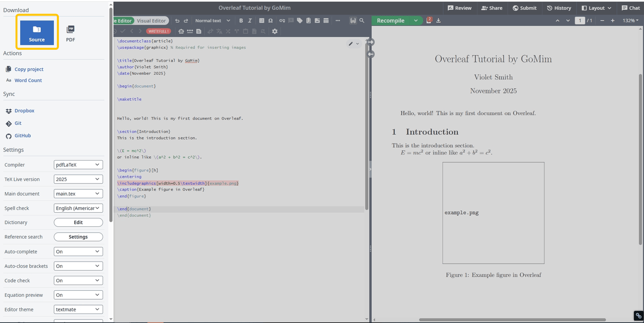Insert a link using the toolbar icon

click(283, 21)
